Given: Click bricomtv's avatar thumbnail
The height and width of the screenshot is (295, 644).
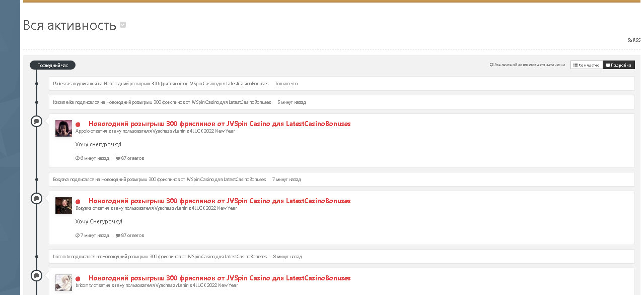Looking at the screenshot, I should pyautogui.click(x=63, y=282).
